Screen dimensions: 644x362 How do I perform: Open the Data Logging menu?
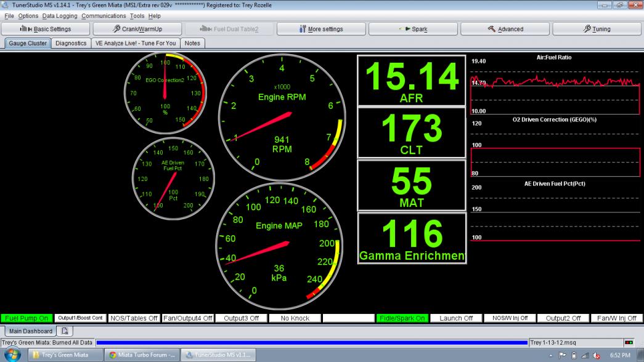(60, 15)
